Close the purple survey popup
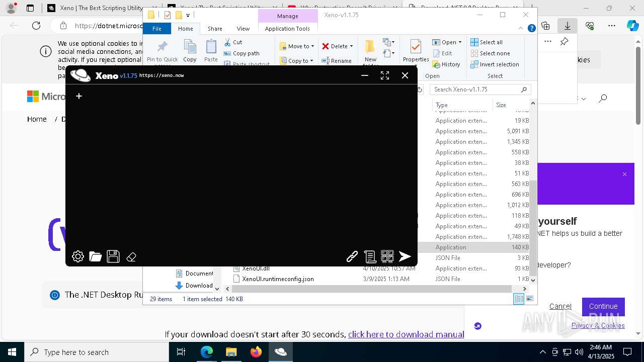 (624, 174)
